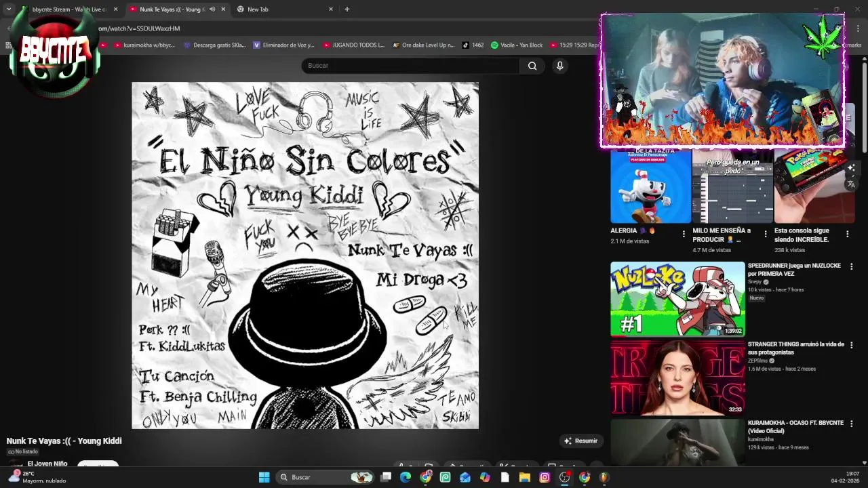Open Esta consola sigue siendo INCREÍBLE thumbnail
Viewport: 868px width, 488px height.
click(814, 186)
